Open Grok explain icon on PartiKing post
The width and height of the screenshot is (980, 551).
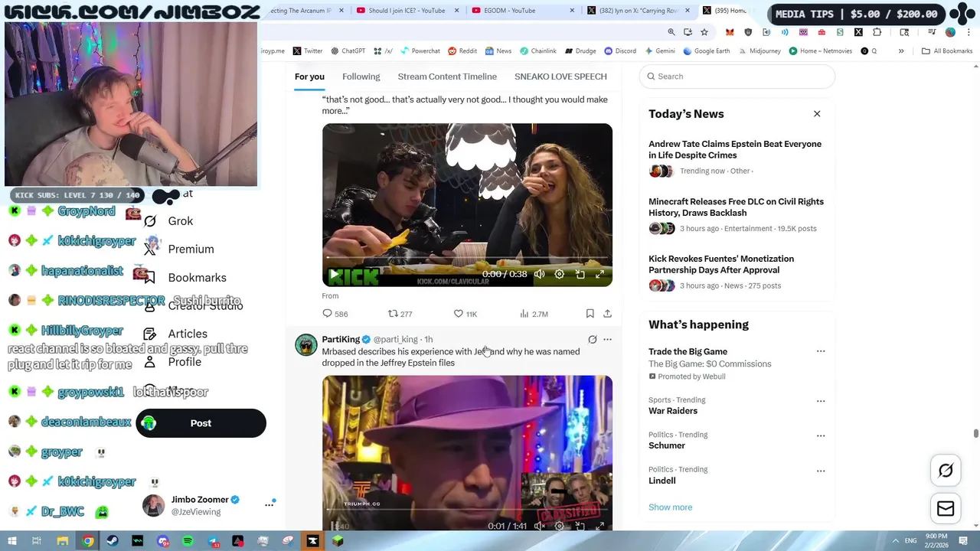592,340
